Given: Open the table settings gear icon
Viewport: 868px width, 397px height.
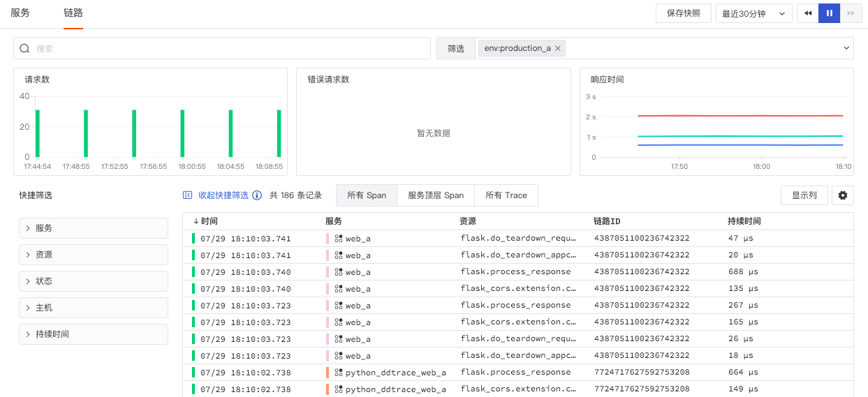Looking at the screenshot, I should [x=843, y=195].
